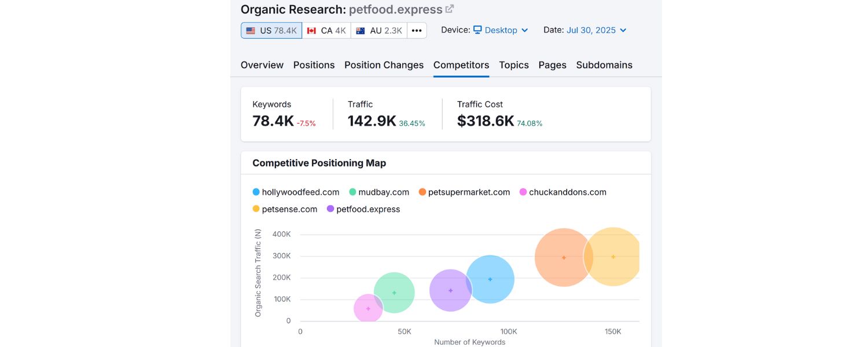The image size is (868, 347).
Task: Click the petfood.express domain link
Action: click(x=395, y=9)
